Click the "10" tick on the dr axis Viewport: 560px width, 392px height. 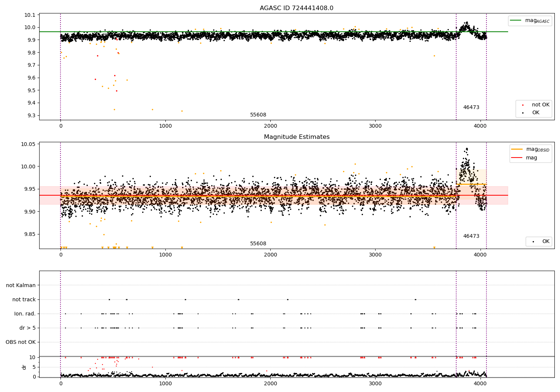click(x=33, y=358)
